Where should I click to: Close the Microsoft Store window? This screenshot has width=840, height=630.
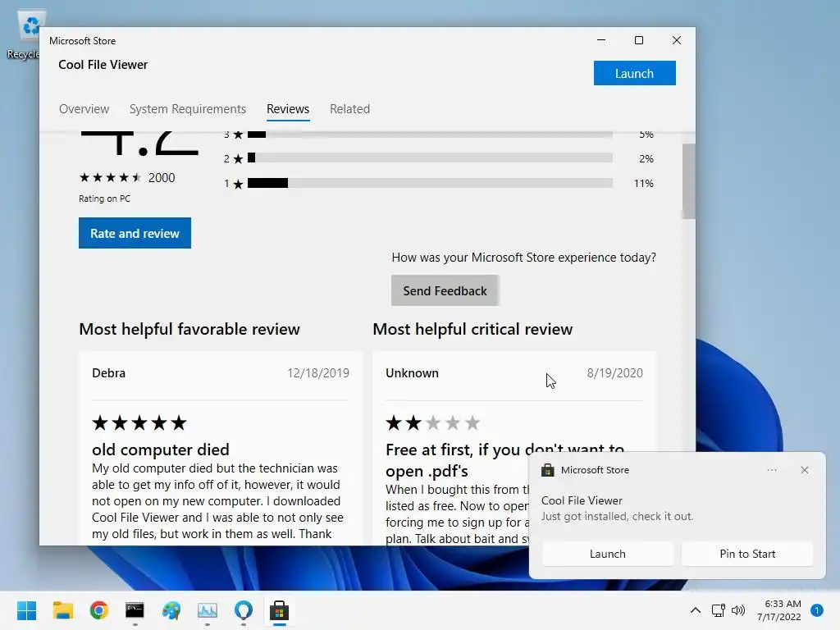tap(677, 40)
